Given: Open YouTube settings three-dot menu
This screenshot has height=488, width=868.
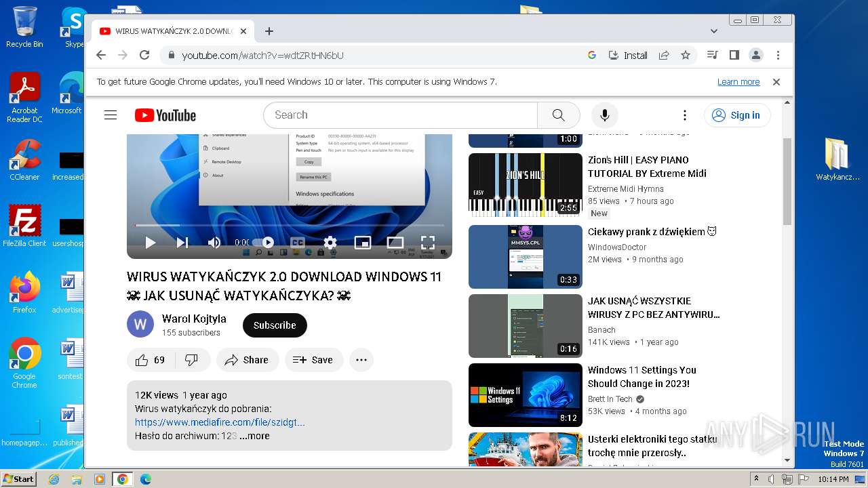Looking at the screenshot, I should pos(685,115).
